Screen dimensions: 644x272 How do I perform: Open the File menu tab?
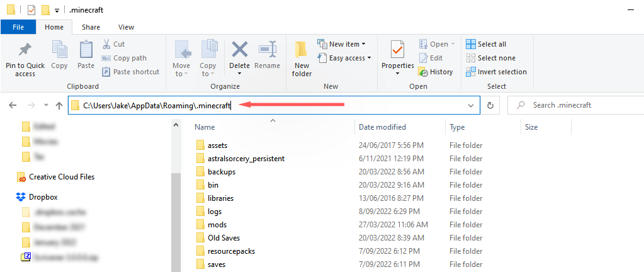pyautogui.click(x=18, y=27)
